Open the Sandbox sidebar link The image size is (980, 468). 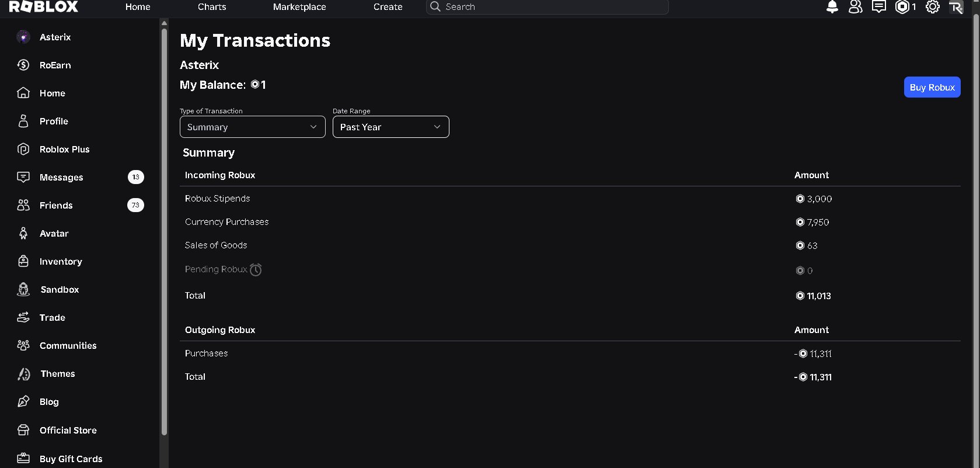[x=60, y=289]
